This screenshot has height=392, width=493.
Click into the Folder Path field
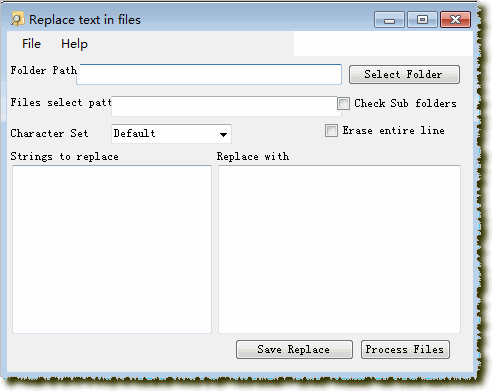click(x=209, y=74)
